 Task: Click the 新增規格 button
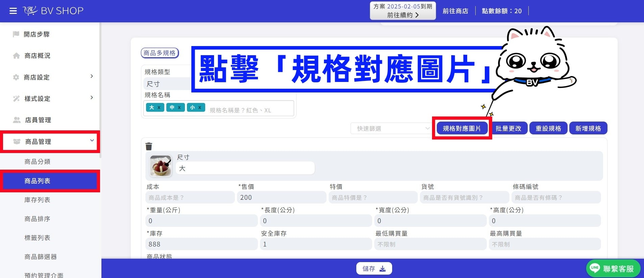[588, 128]
